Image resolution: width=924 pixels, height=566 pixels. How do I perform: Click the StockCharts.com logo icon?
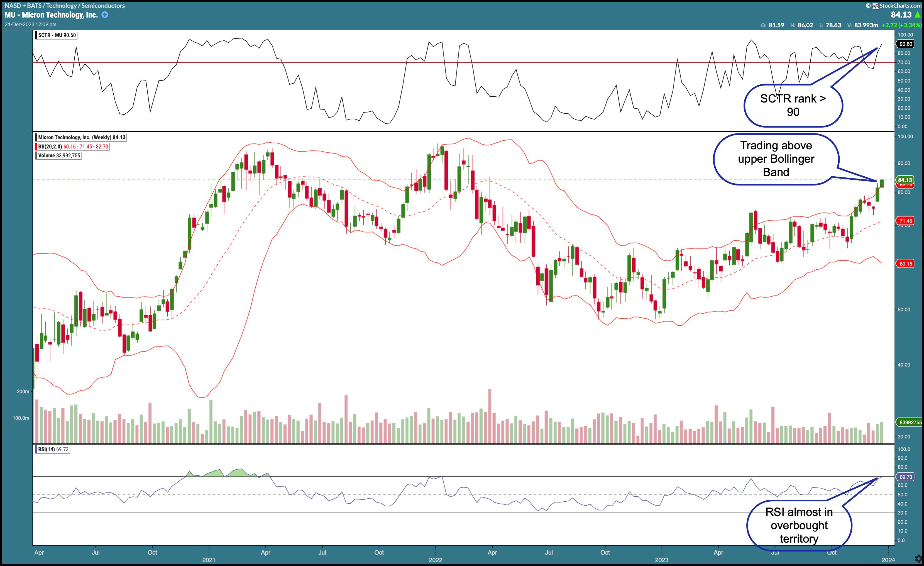875,6
